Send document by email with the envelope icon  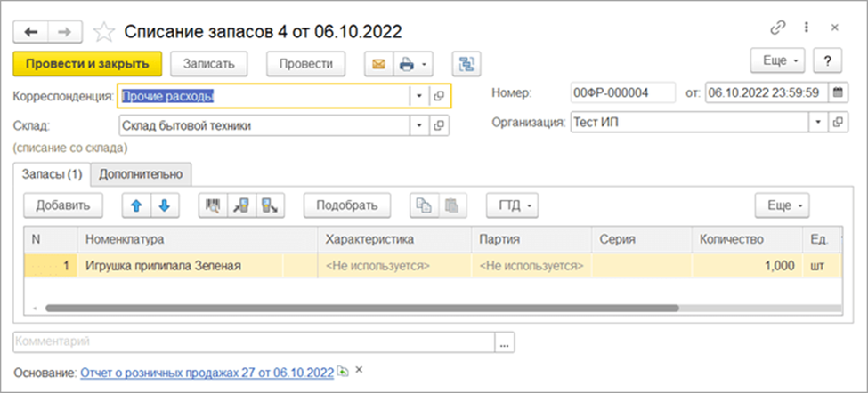(x=378, y=64)
